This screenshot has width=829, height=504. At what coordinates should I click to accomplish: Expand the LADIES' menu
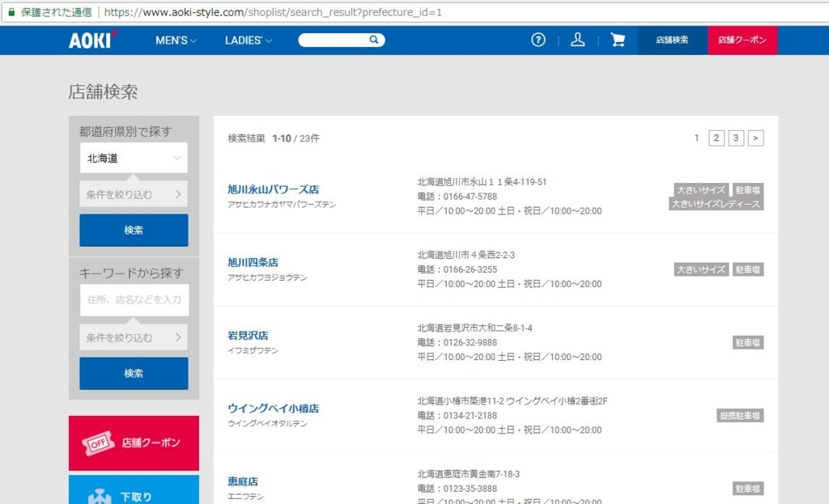click(248, 40)
